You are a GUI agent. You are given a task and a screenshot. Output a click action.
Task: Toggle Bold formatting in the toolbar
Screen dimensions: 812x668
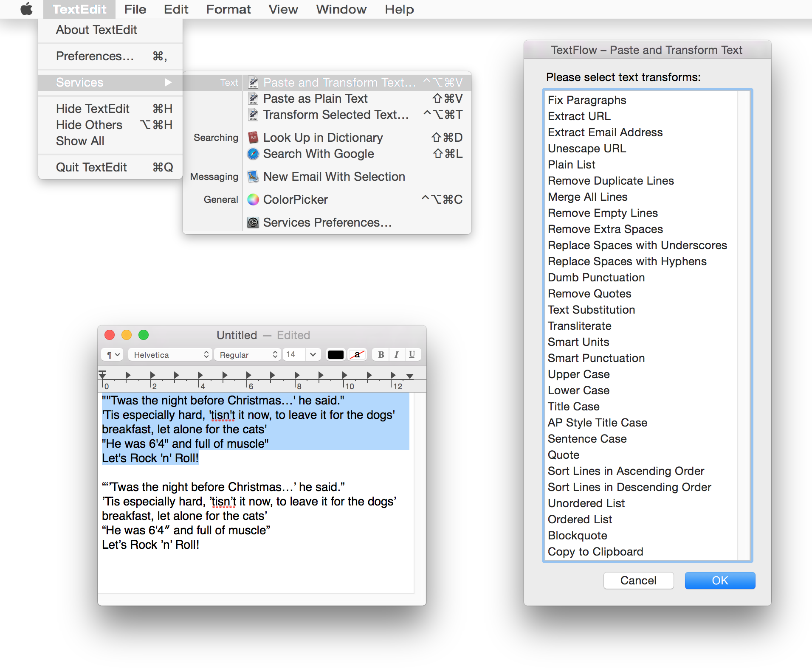[x=381, y=355]
